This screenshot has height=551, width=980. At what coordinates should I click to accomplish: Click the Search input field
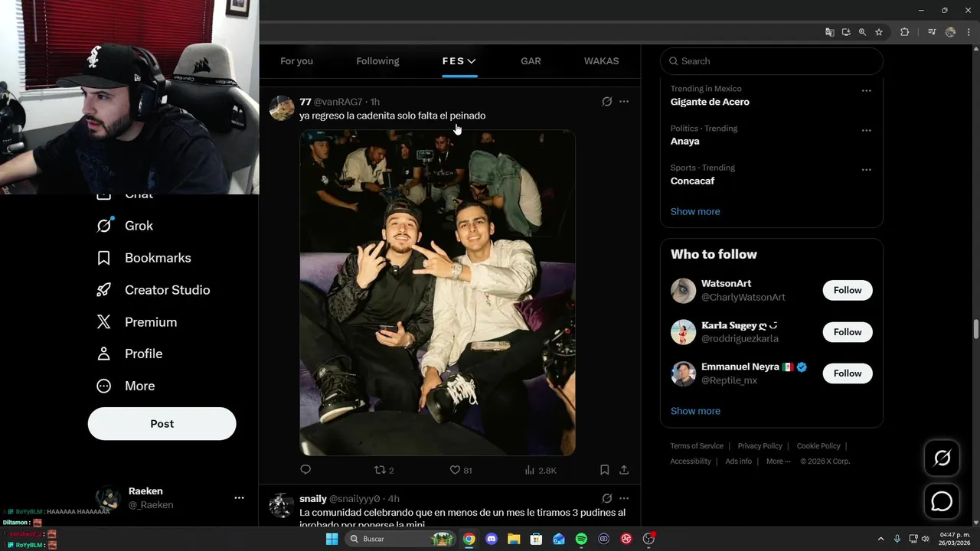pyautogui.click(x=772, y=61)
